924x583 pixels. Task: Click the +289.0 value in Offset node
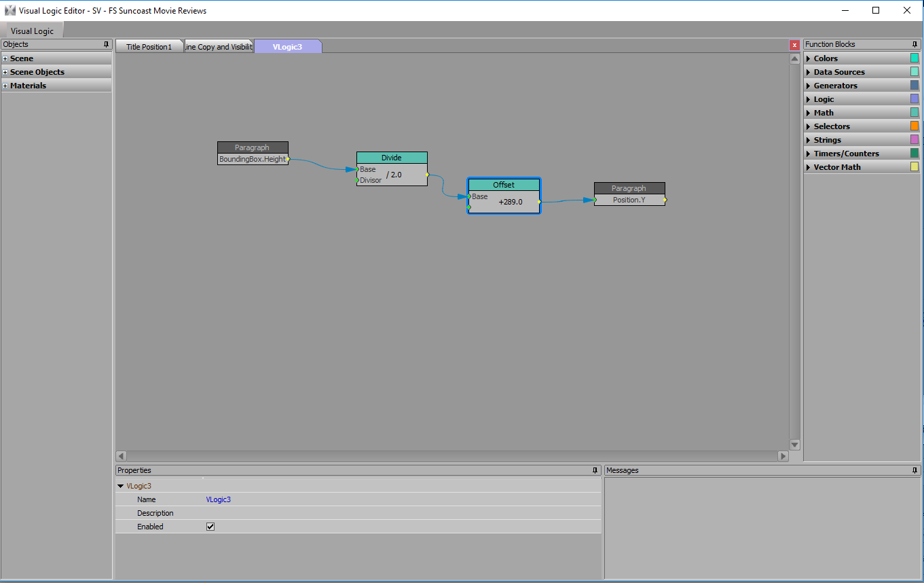[511, 202]
